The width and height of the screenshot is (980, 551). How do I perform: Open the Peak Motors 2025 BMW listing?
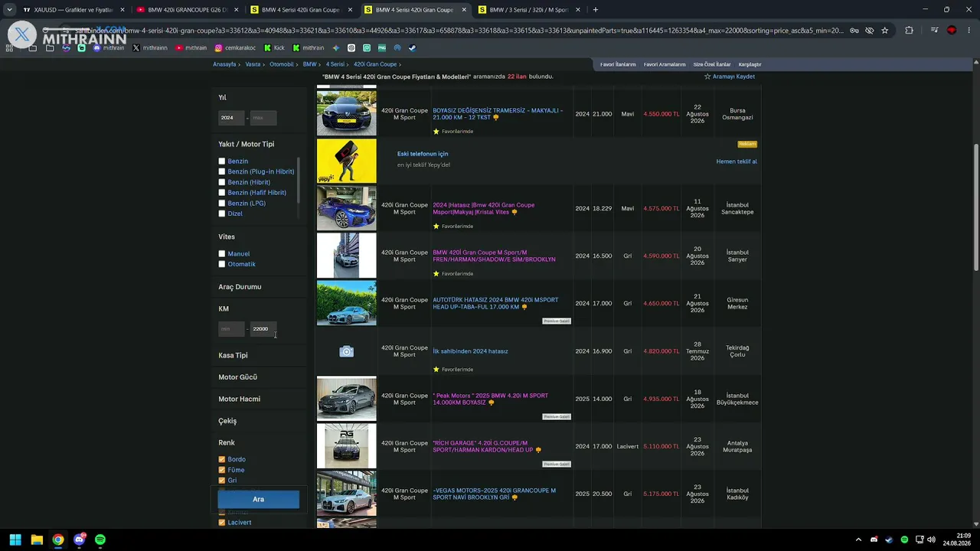pos(491,399)
